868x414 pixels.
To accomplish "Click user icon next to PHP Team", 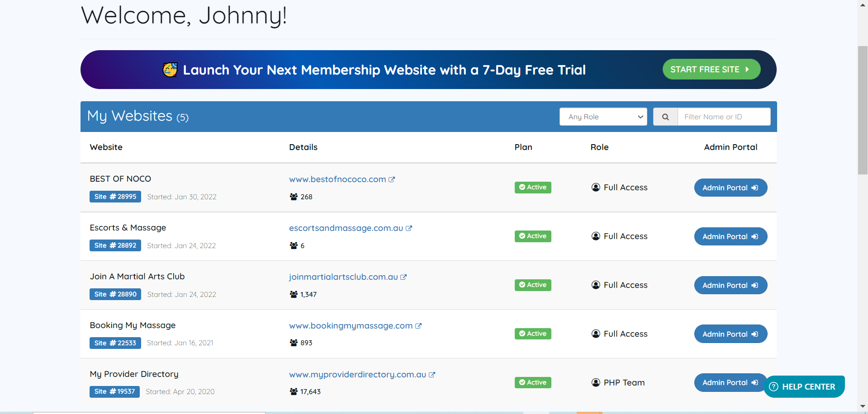I will tap(596, 382).
